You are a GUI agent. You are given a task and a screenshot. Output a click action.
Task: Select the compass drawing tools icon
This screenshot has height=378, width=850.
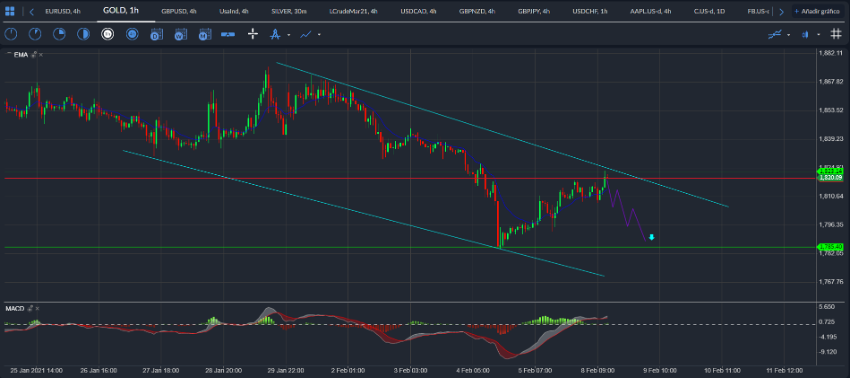pyautogui.click(x=275, y=35)
